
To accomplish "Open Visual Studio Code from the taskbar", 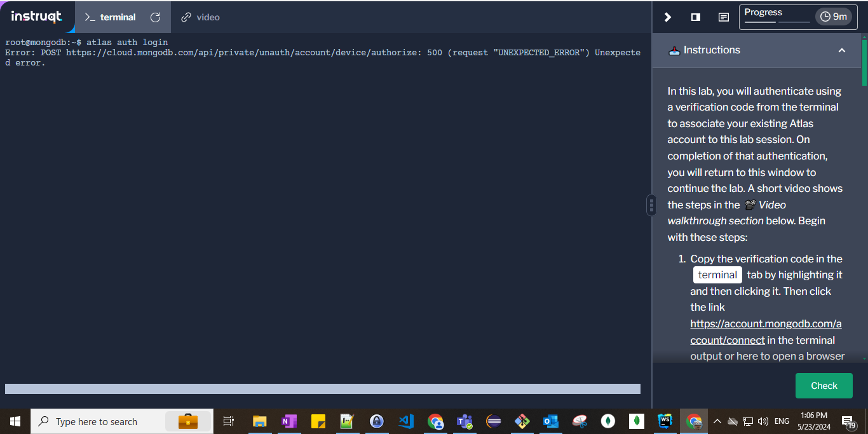I will point(406,421).
